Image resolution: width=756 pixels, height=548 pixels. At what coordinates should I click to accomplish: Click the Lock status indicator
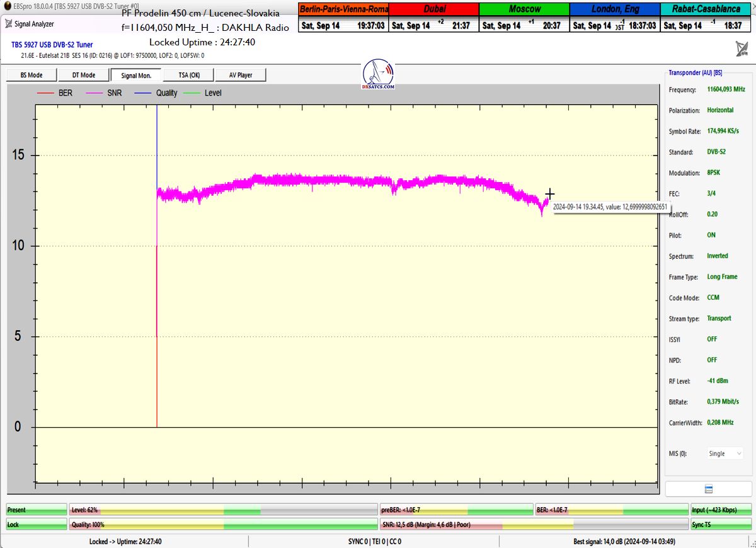tap(36, 524)
